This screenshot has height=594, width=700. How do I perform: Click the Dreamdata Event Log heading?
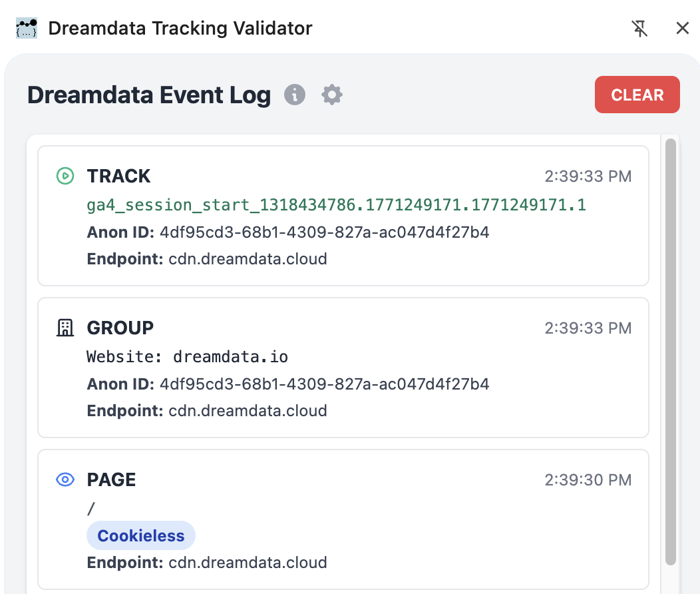[x=149, y=95]
